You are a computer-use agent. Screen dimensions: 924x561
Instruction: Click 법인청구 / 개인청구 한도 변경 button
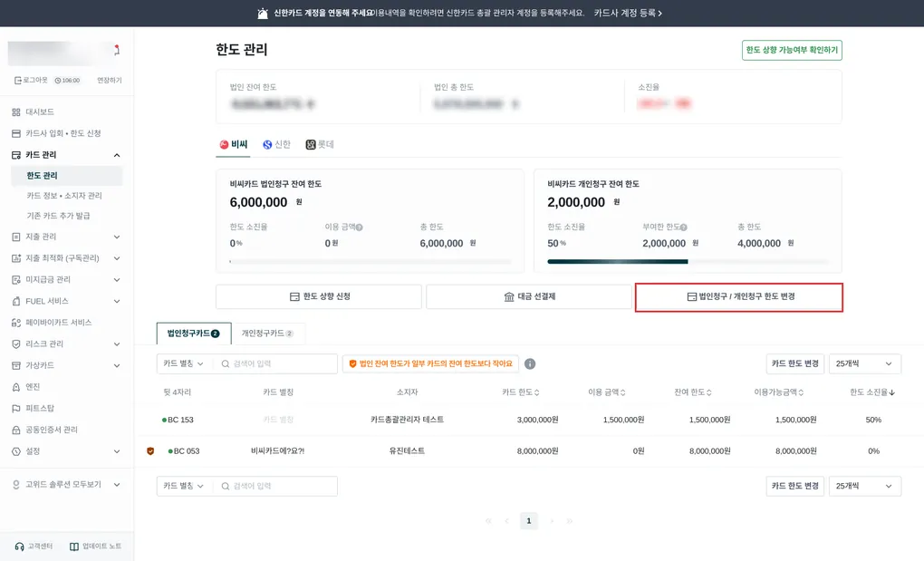click(x=739, y=297)
